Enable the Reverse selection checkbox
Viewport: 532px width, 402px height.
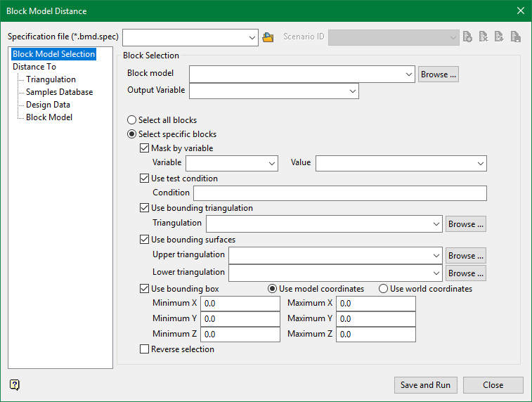click(x=145, y=349)
